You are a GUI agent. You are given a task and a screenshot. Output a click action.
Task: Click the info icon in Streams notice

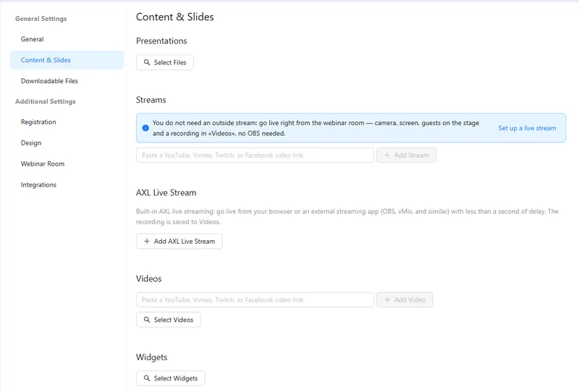pyautogui.click(x=145, y=128)
